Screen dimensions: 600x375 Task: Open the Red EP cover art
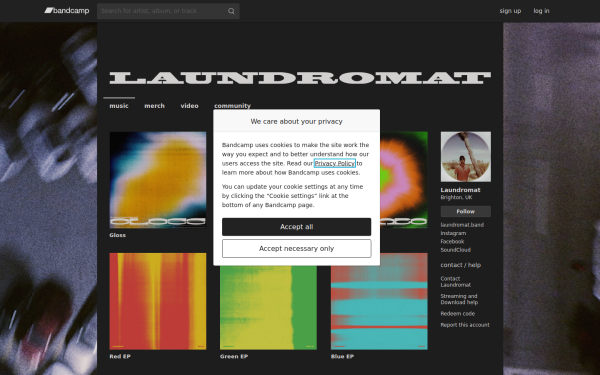point(158,301)
